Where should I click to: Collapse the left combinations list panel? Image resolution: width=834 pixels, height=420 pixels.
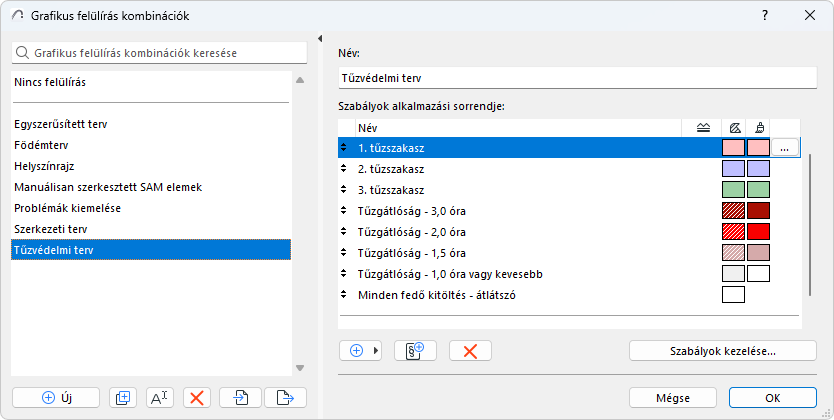click(x=319, y=39)
